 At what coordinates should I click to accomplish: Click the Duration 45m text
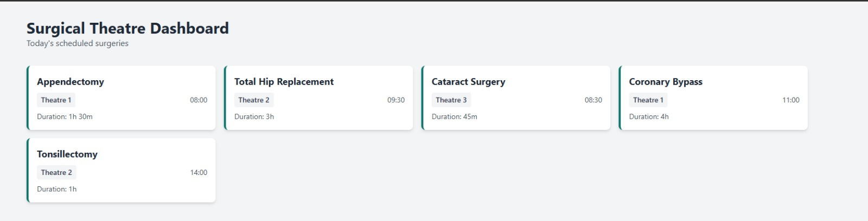454,117
